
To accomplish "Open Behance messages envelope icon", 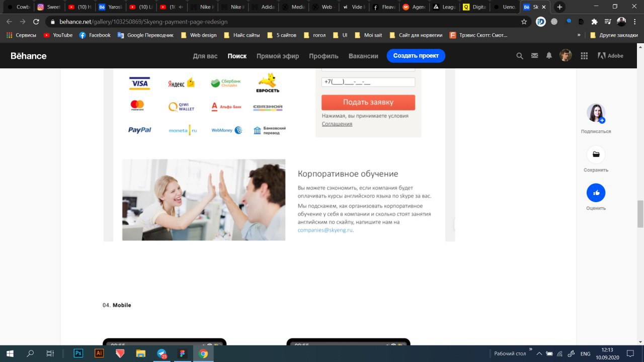I will coord(534,56).
